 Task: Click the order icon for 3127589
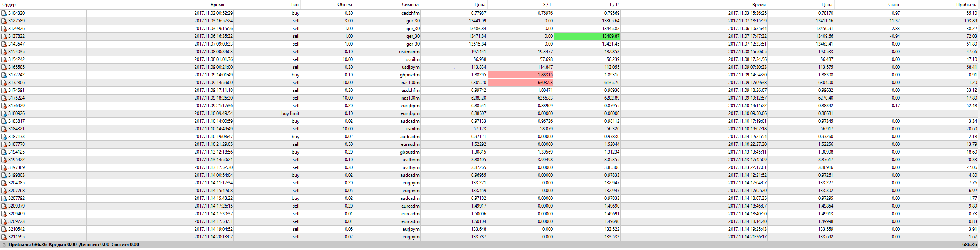point(4,21)
